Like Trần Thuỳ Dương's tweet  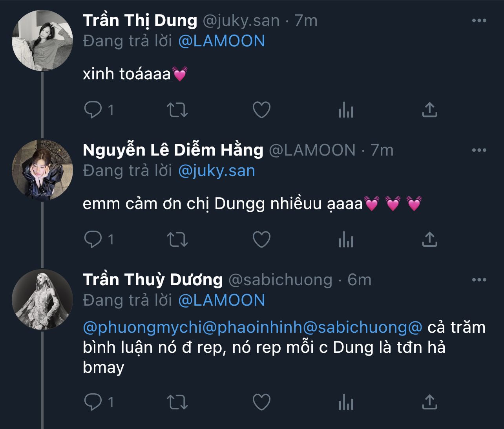point(261,402)
